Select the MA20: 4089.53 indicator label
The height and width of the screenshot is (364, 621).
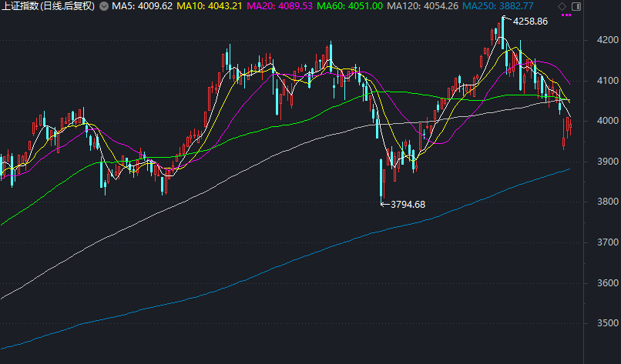[x=280, y=6]
